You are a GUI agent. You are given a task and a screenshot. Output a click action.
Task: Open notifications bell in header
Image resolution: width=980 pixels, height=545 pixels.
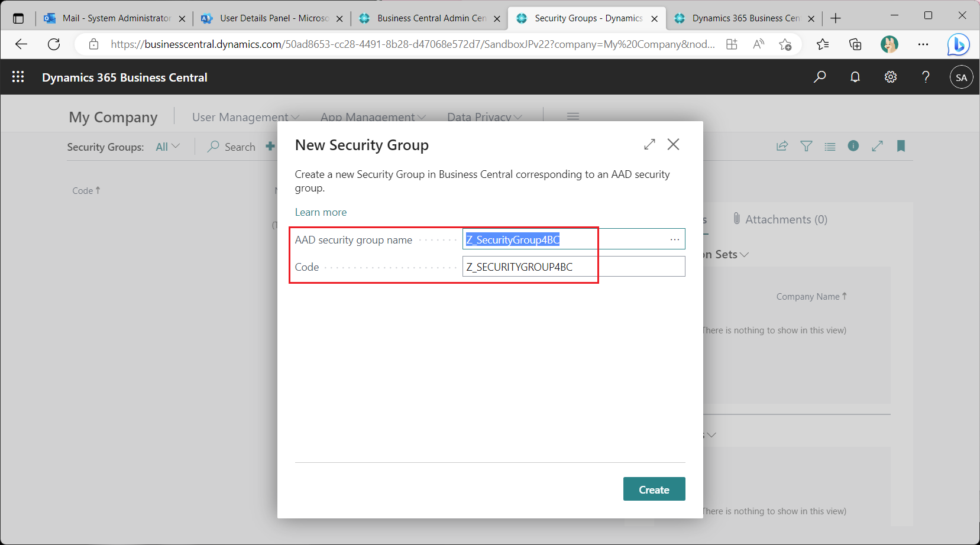click(855, 77)
